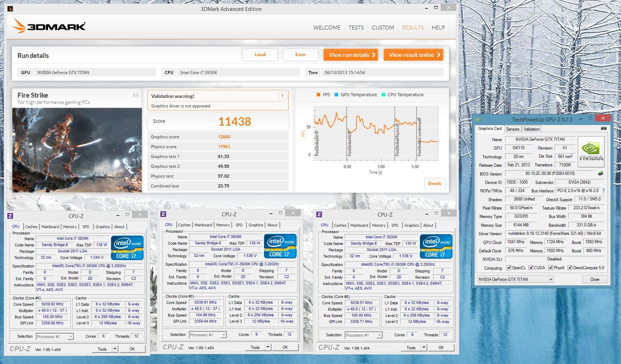Click the GPU-Z Name field showing GTX TITAN

(x=540, y=139)
